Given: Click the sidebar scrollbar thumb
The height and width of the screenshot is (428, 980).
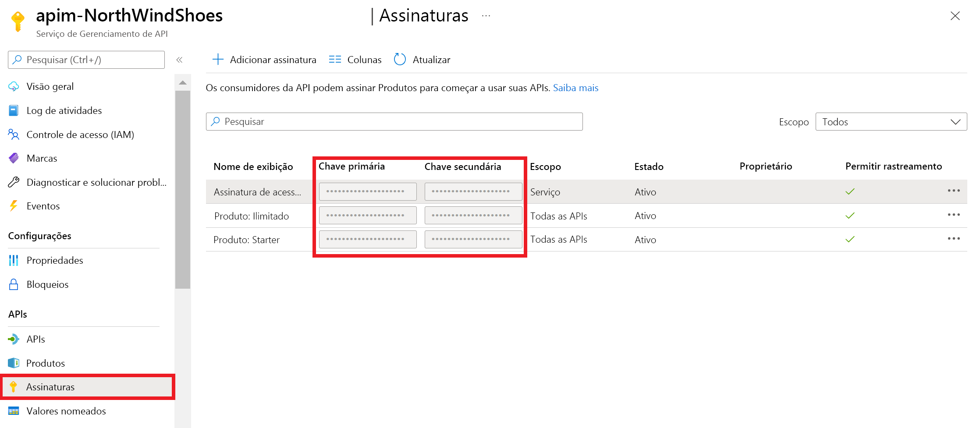Looking at the screenshot, I should click(183, 190).
